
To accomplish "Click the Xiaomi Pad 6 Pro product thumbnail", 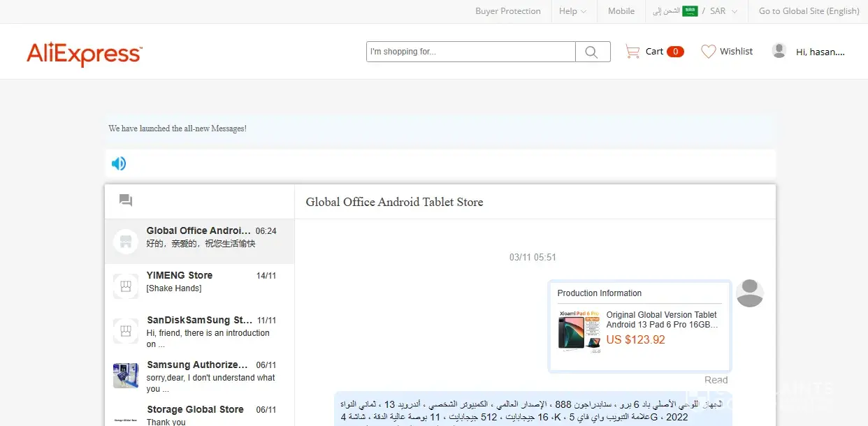I will click(579, 331).
